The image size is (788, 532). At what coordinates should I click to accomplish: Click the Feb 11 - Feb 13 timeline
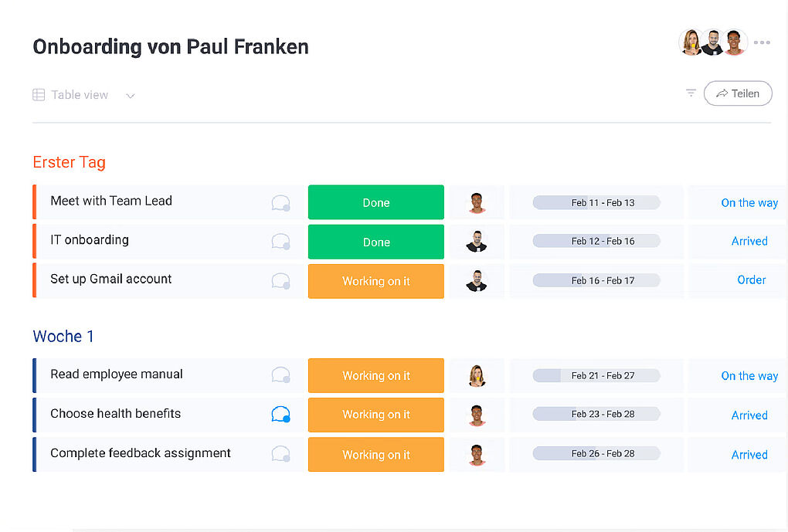[596, 203]
